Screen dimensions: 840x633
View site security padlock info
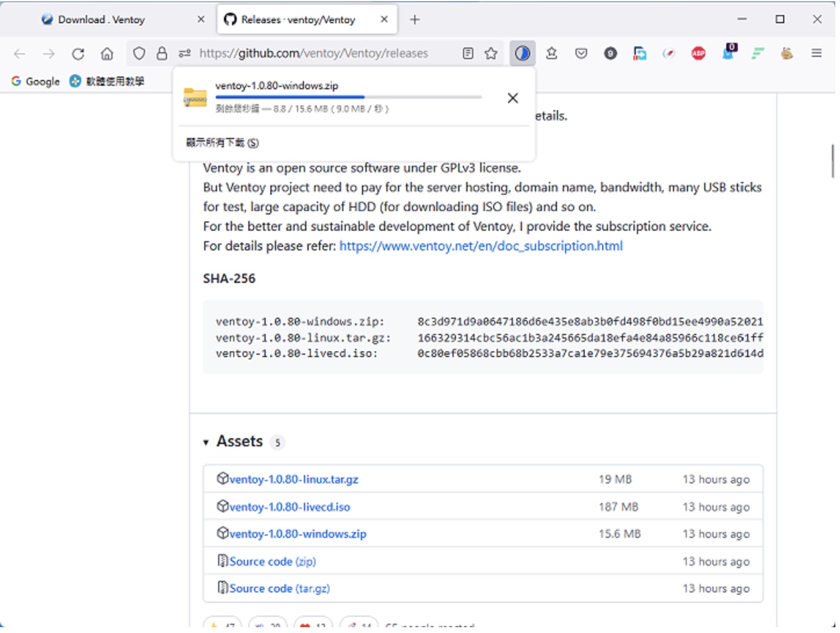(162, 54)
